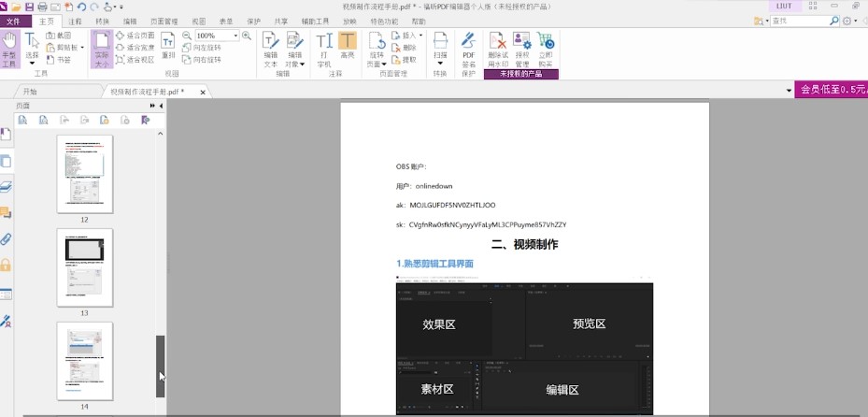
Task: Select the page 13 thumbnail
Action: click(x=84, y=266)
